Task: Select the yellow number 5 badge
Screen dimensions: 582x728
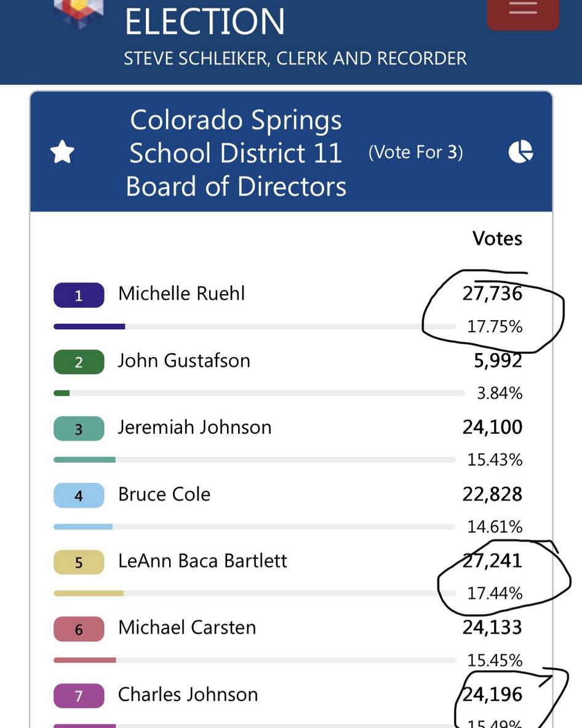Action: (x=79, y=562)
